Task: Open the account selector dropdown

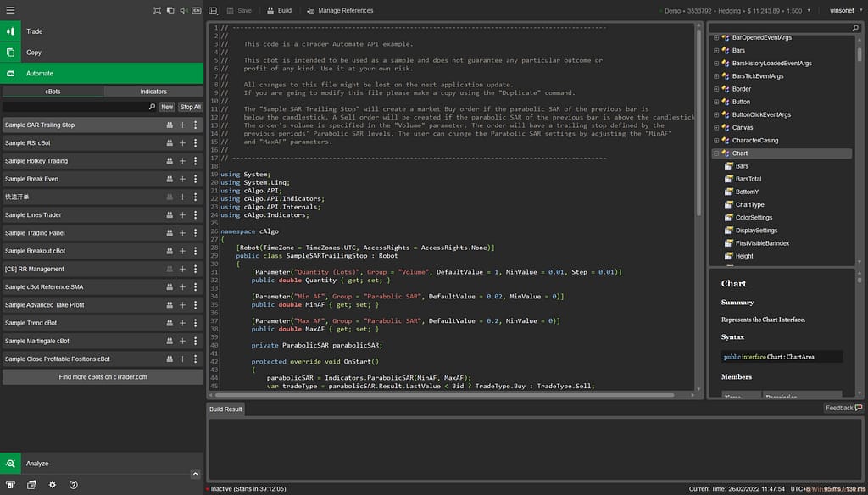Action: [x=732, y=10]
